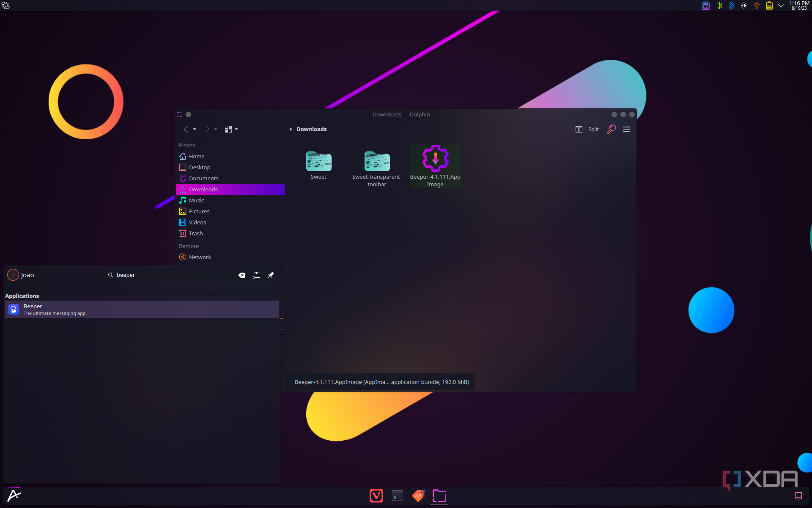The image size is (812, 508).
Task: Select the Sweet folder
Action: [318, 165]
